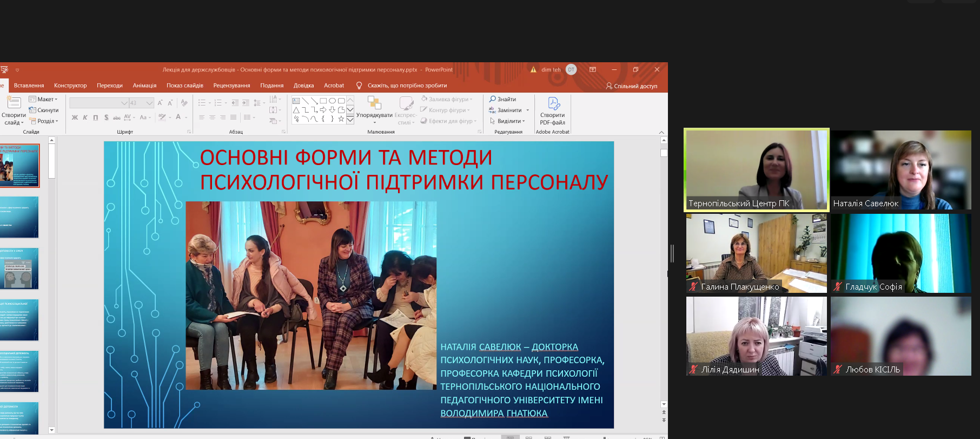Select Галина Плакущенко video tile
The width and height of the screenshot is (980, 439).
coord(756,253)
